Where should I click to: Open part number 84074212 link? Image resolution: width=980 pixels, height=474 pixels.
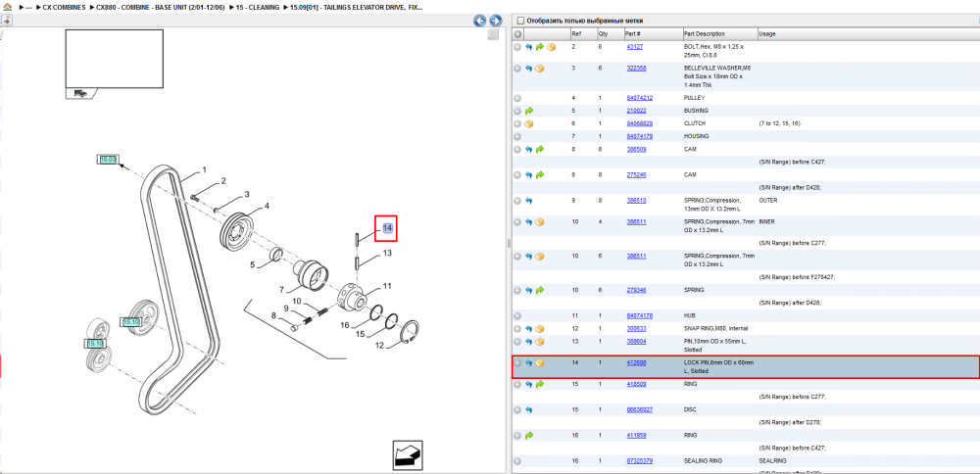639,98
